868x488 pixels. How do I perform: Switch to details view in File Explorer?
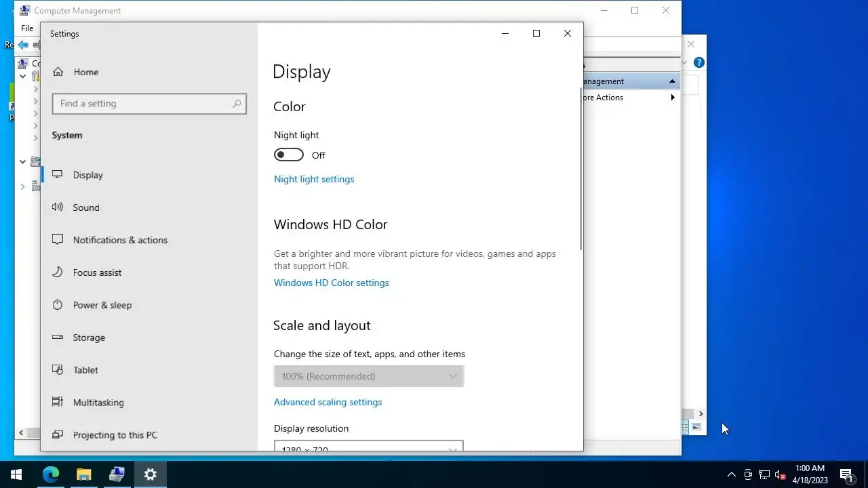[686, 427]
